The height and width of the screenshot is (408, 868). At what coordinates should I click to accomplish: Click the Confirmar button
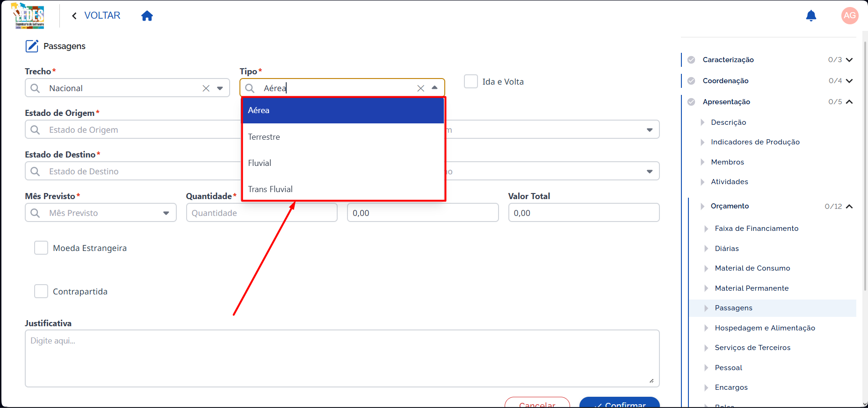click(x=620, y=402)
